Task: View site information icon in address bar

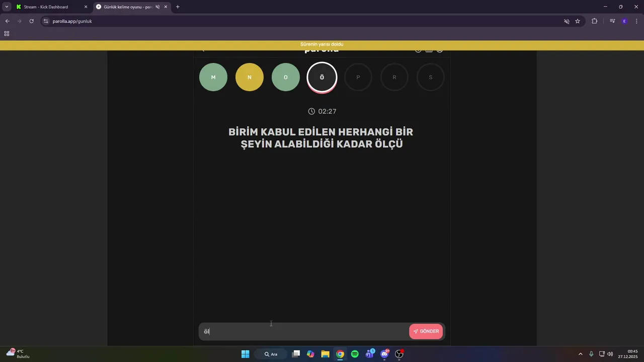Action: pyautogui.click(x=46, y=21)
